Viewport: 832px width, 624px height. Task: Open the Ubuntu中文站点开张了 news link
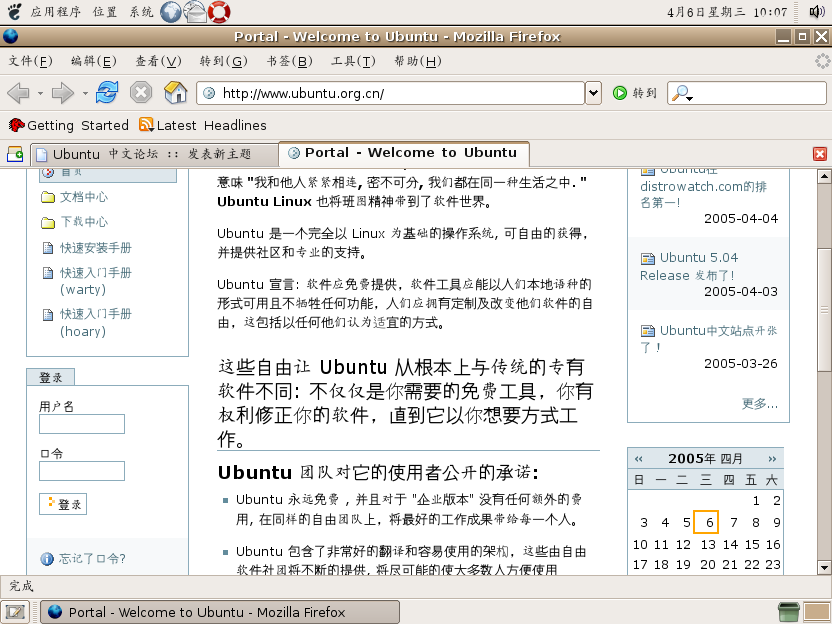click(709, 339)
